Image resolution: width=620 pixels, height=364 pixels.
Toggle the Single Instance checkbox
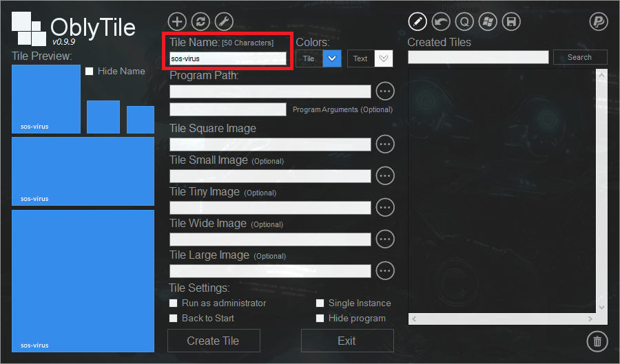(320, 303)
